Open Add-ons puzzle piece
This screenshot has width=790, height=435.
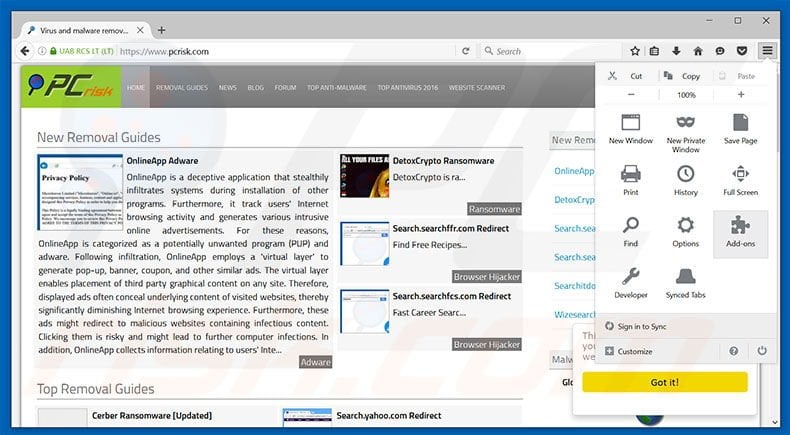tap(741, 234)
